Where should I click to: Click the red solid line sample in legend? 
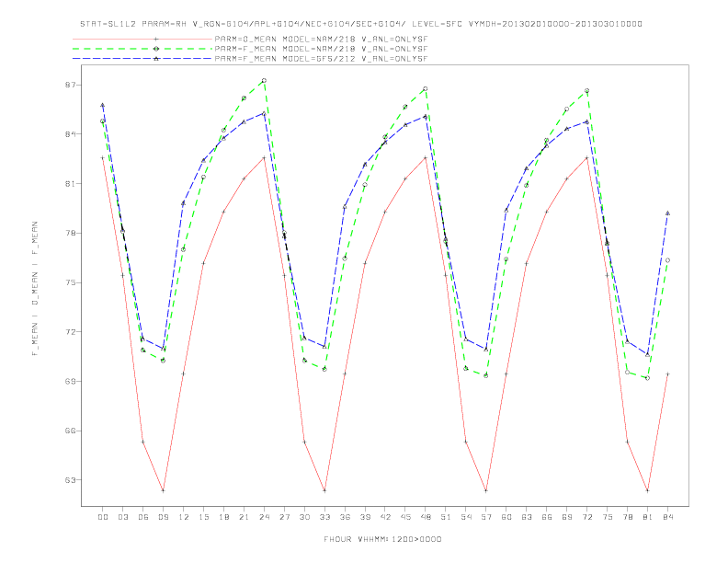tap(142, 39)
